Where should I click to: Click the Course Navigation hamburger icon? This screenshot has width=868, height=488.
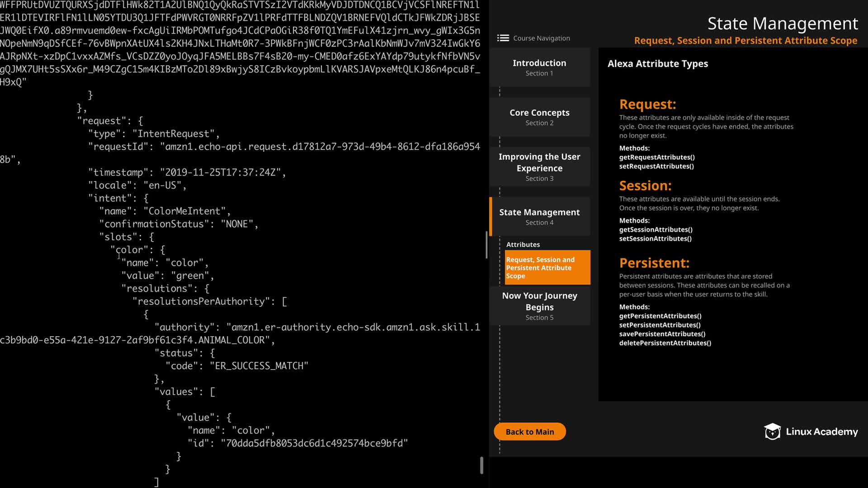[503, 38]
